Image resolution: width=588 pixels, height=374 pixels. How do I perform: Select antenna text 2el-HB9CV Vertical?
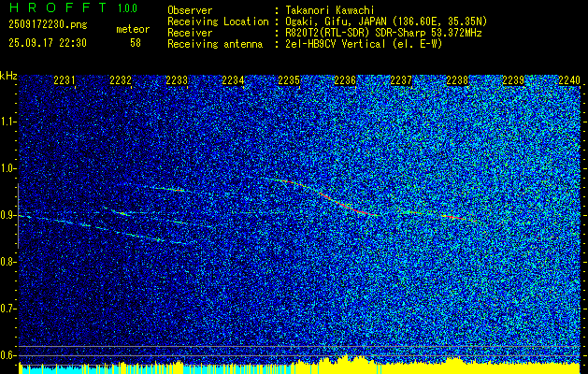tap(336, 44)
